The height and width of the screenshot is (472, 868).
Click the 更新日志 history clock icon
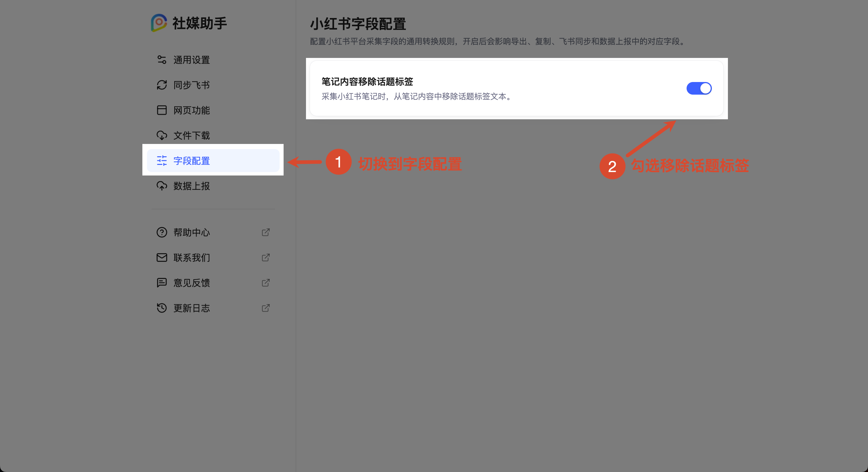pos(162,308)
